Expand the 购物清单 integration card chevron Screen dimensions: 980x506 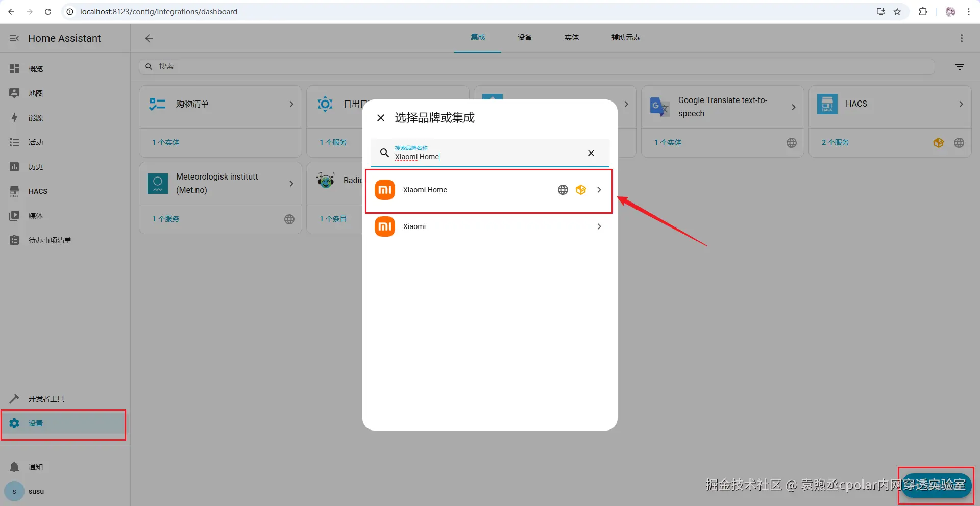pos(291,104)
